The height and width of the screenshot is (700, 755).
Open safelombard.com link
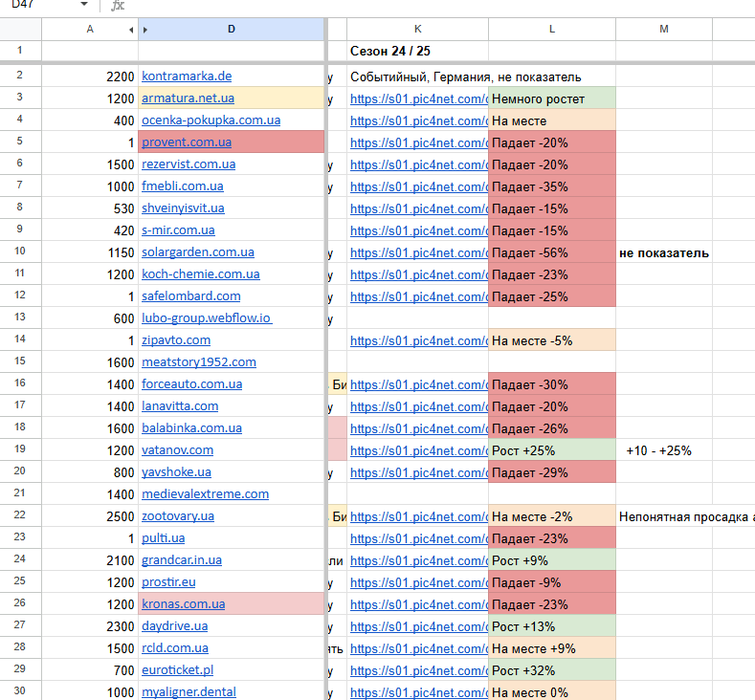tap(191, 295)
